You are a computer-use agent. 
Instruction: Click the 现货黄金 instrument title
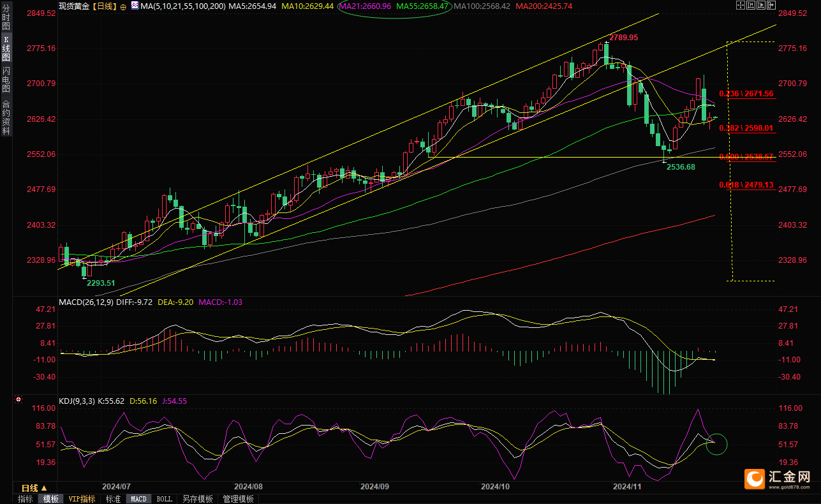click(x=74, y=6)
